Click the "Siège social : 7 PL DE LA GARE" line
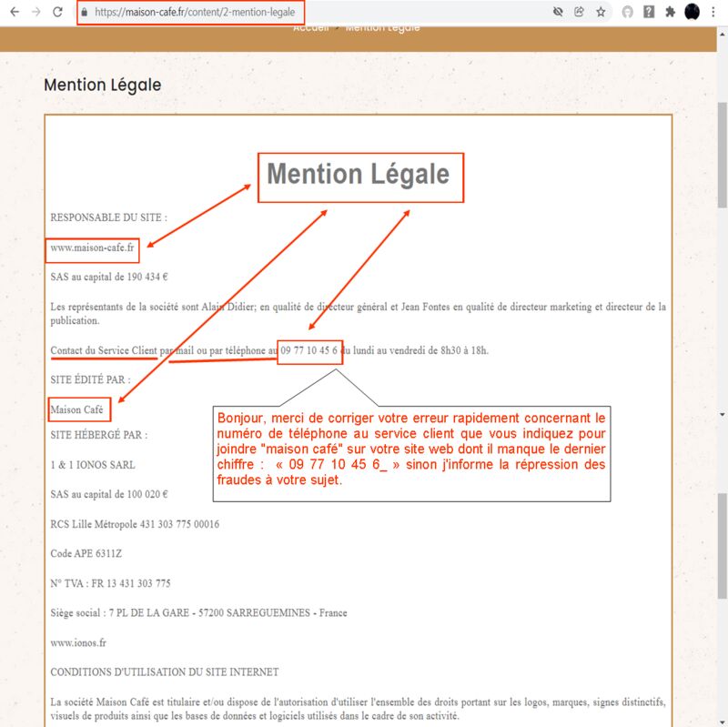 pyautogui.click(x=198, y=612)
